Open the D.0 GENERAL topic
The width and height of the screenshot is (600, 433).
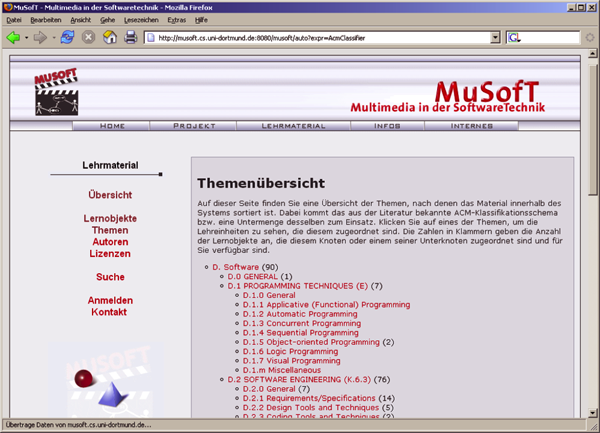coord(253,277)
